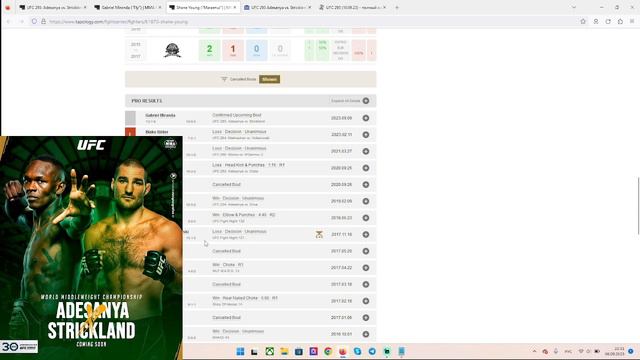Open the extensions toolbar icon
The width and height of the screenshot is (640, 360).
click(620, 22)
